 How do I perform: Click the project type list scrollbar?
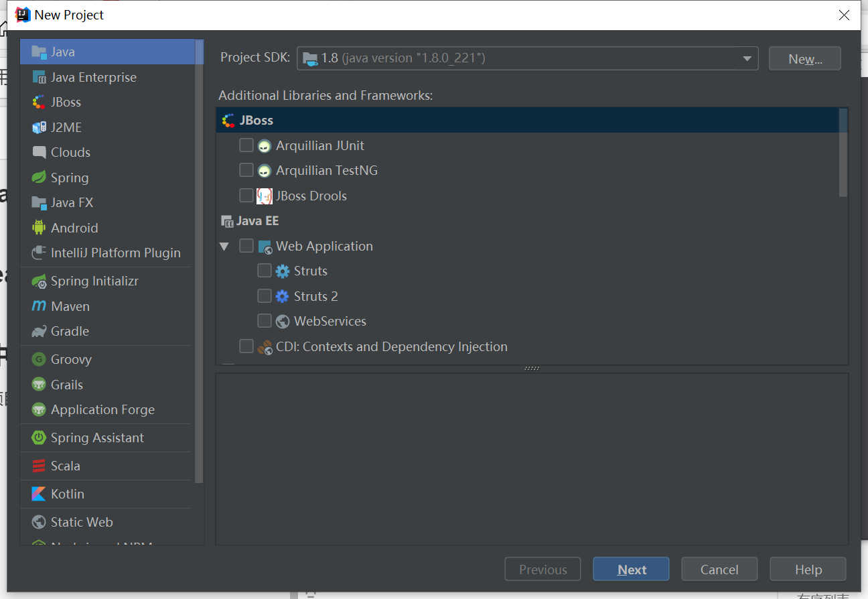[199, 261]
